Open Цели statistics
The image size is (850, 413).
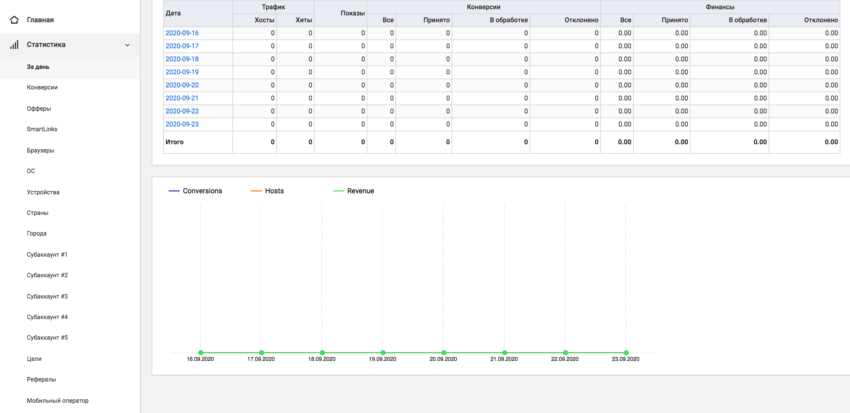(34, 359)
